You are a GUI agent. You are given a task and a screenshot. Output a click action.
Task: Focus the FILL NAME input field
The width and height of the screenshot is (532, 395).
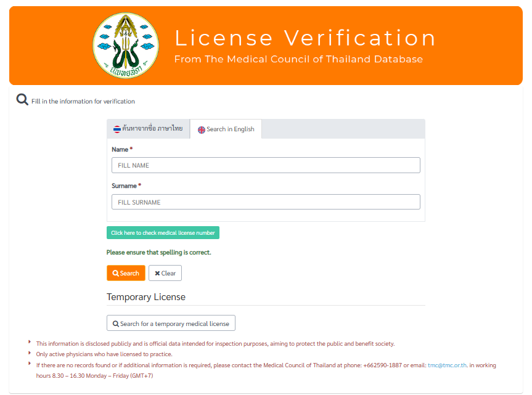coord(266,165)
